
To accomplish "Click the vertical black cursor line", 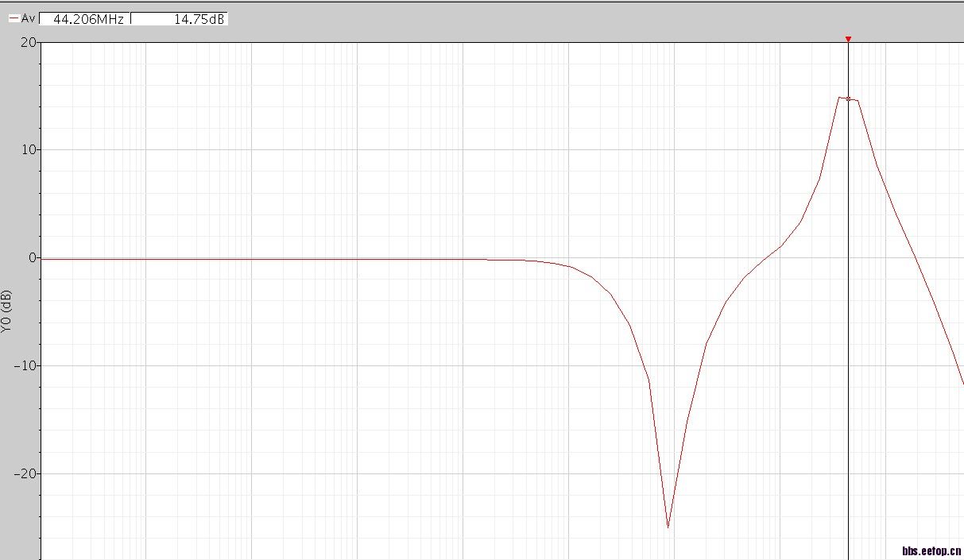I will click(x=848, y=318).
